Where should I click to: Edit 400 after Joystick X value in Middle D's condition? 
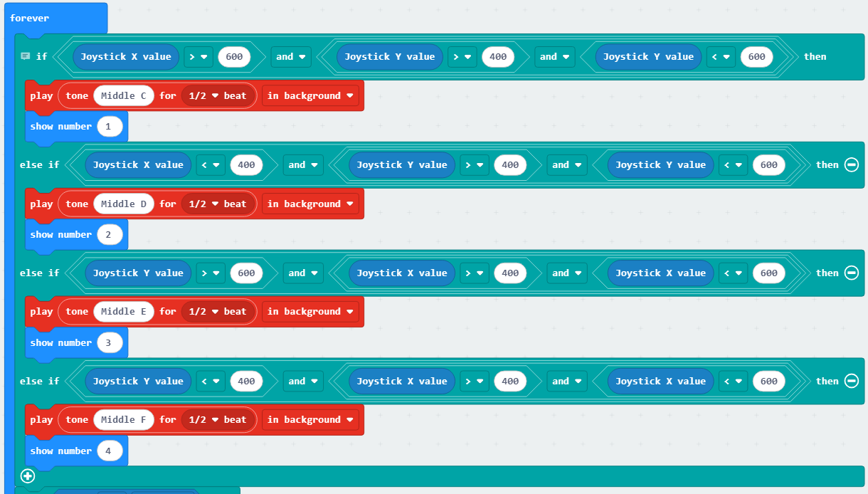(246, 165)
